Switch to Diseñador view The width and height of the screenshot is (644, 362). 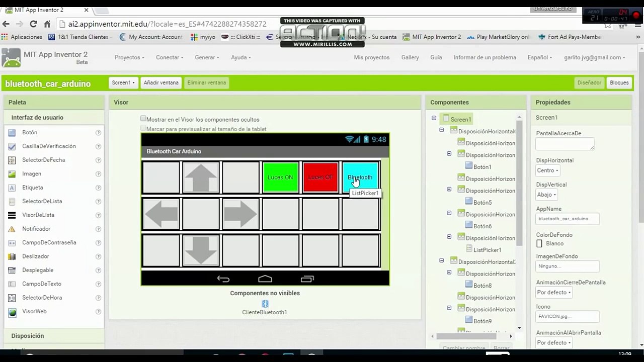click(x=589, y=82)
